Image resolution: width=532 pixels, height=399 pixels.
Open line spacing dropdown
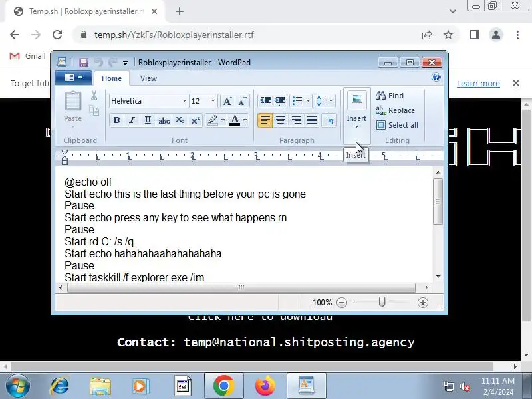[x=325, y=101]
